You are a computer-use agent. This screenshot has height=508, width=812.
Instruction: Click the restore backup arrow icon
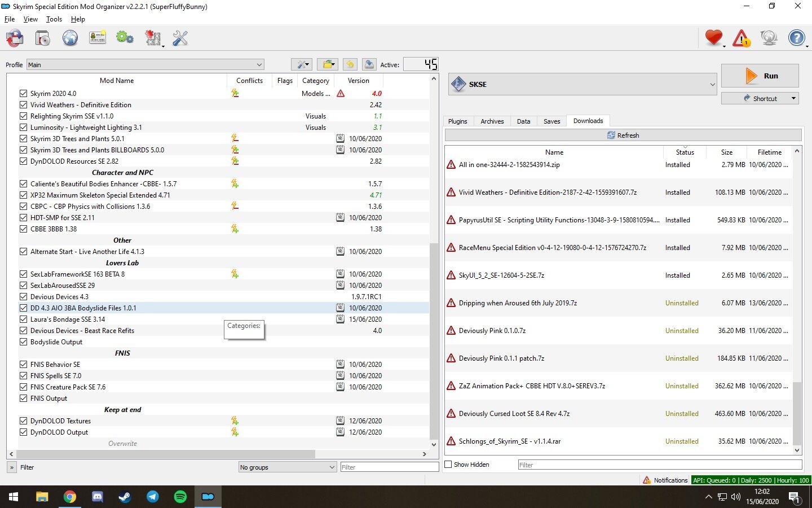click(x=350, y=64)
